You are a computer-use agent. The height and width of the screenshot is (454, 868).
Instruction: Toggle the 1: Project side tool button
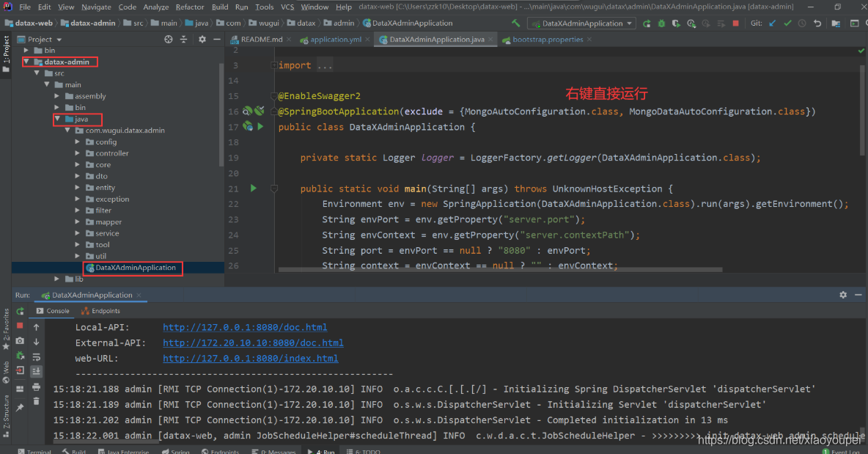tap(6, 54)
